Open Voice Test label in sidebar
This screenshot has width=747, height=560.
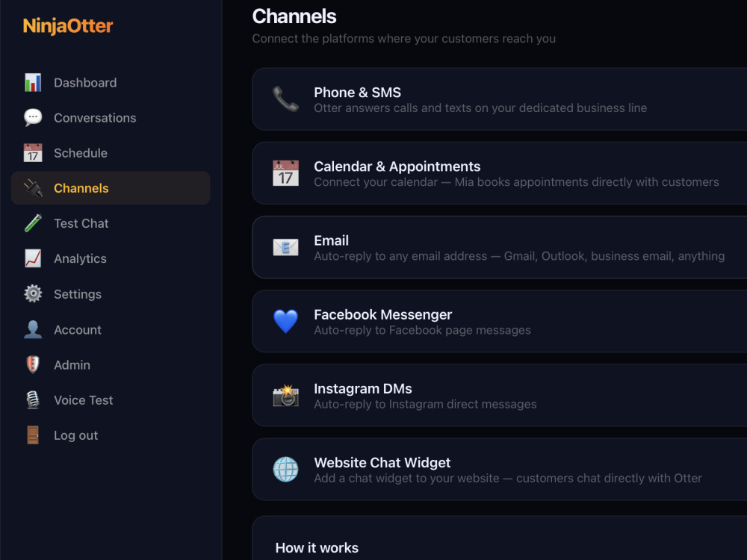click(84, 400)
